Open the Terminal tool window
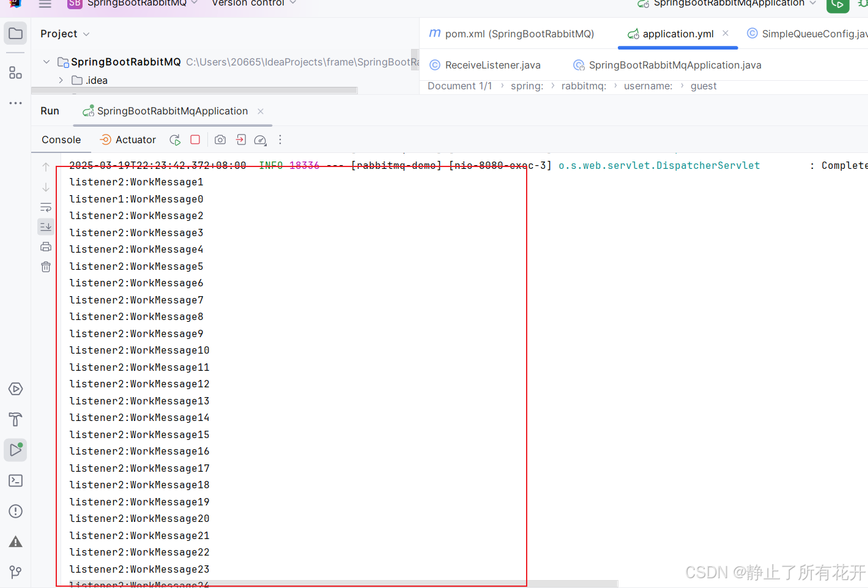The image size is (868, 588). click(x=15, y=480)
